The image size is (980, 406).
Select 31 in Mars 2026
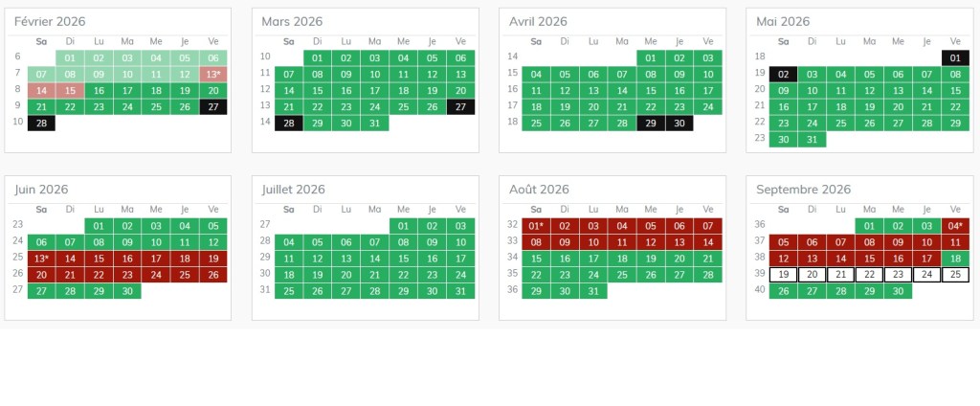[x=374, y=124]
